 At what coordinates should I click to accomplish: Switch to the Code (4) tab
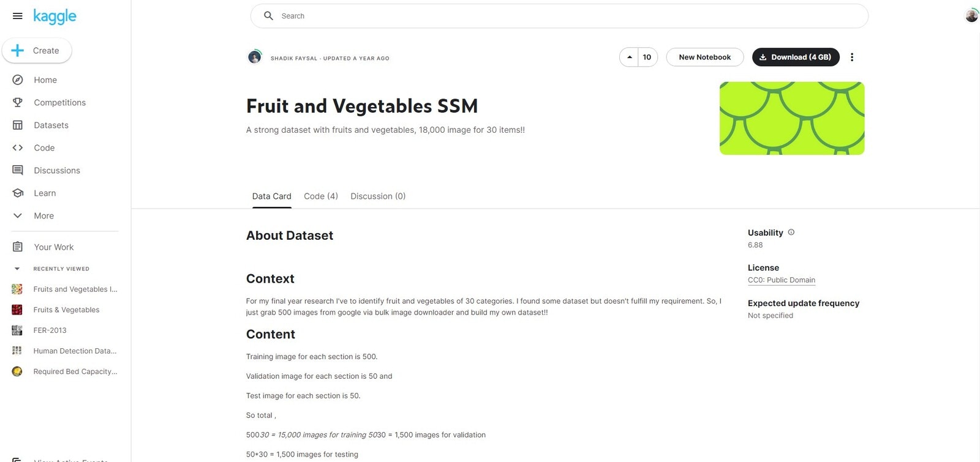tap(321, 196)
